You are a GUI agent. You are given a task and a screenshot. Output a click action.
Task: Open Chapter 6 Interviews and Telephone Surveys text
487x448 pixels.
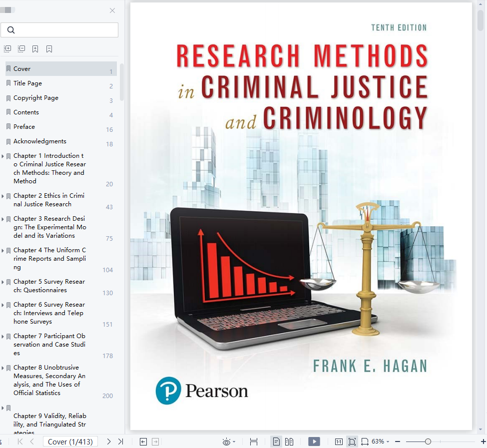(x=49, y=313)
